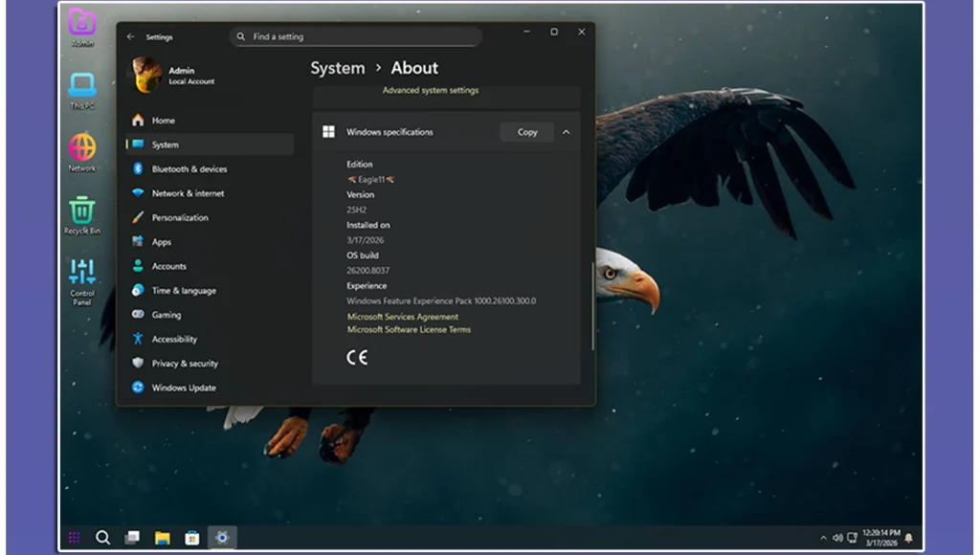This screenshot has width=980, height=555.
Task: Click the Find a setting search box
Action: (356, 36)
